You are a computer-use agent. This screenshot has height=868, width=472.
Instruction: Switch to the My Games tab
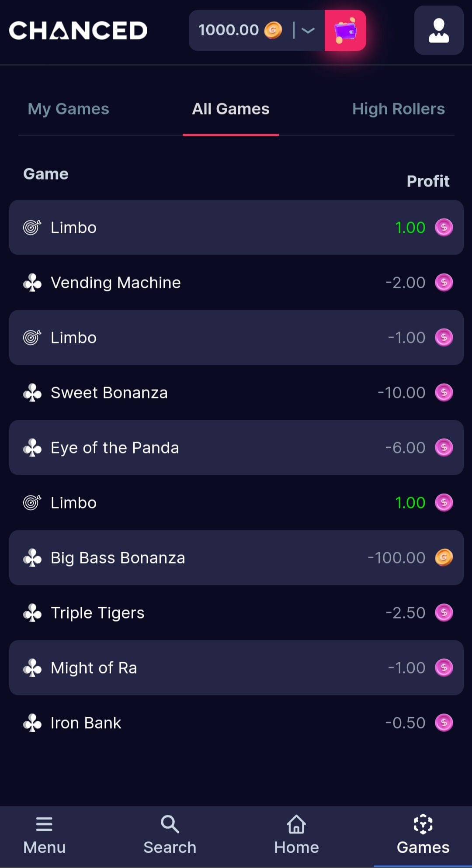pyautogui.click(x=69, y=109)
